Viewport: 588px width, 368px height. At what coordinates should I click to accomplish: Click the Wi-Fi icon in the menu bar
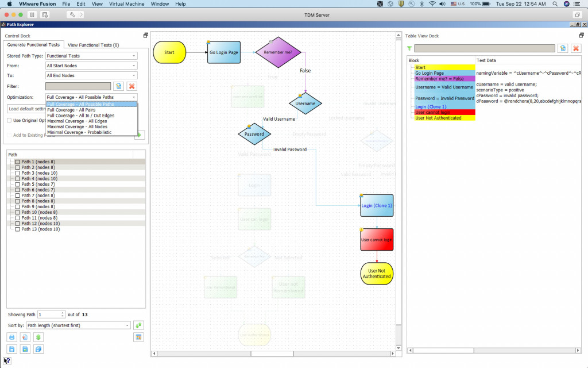[x=432, y=4]
